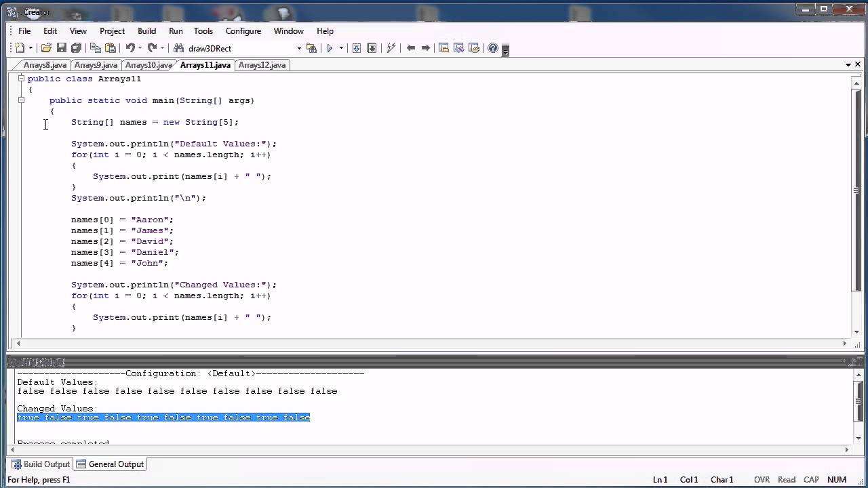Screen dimensions: 868x488
Task: Click the highlighted true false output line
Action: tap(163, 418)
